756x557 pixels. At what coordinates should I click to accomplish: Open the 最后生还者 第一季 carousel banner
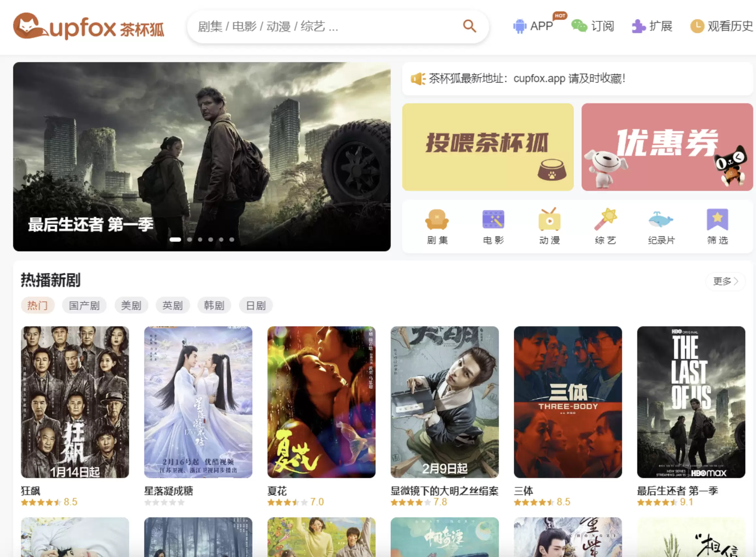[201, 156]
